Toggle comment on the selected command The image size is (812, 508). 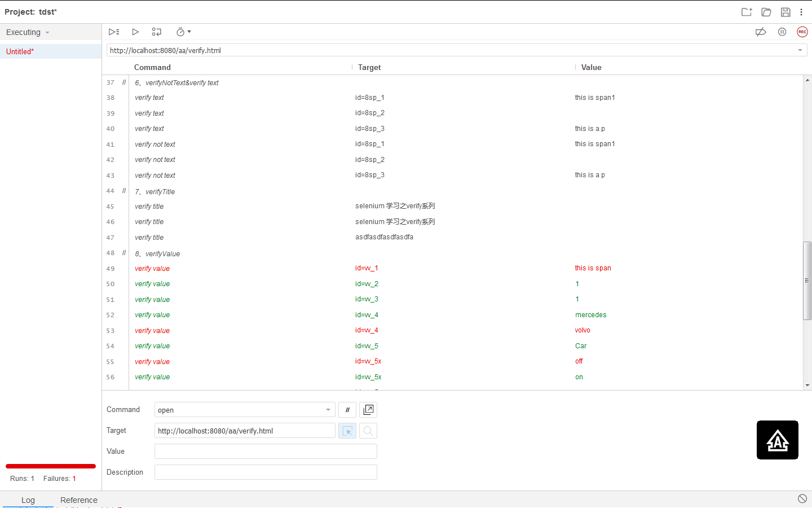347,409
